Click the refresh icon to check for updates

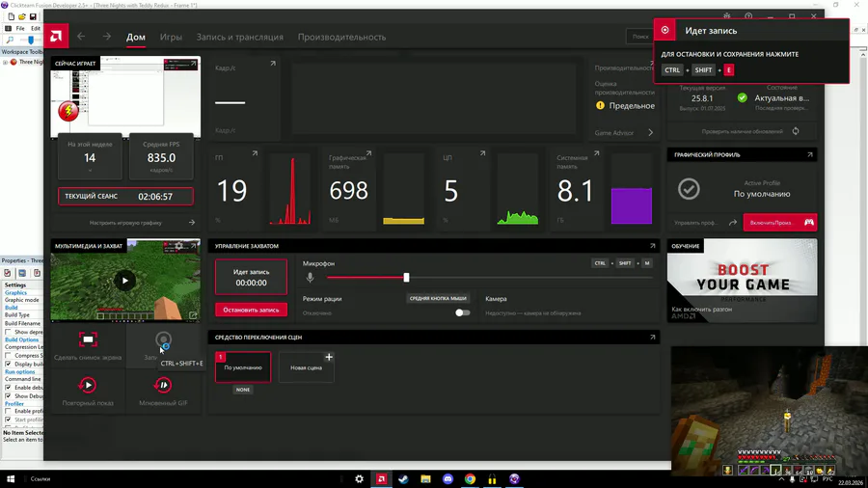(x=796, y=131)
